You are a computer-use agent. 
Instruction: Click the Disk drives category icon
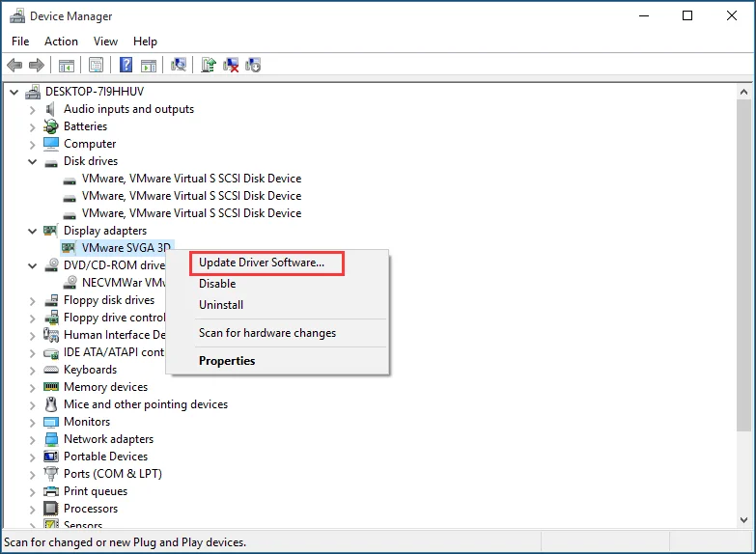(50, 163)
